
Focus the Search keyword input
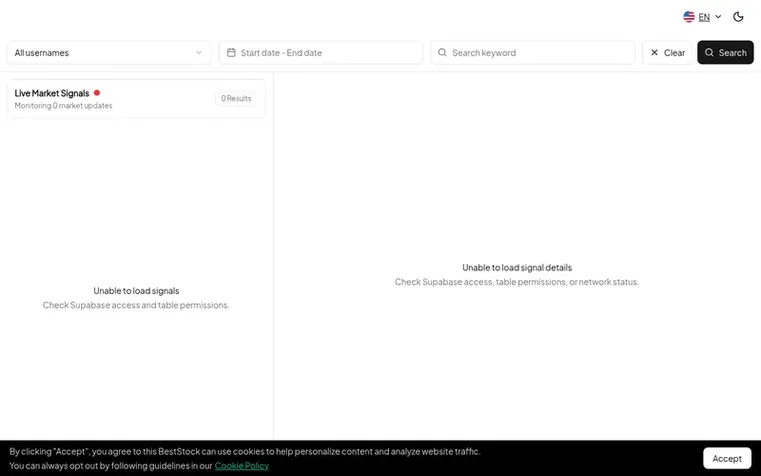[x=532, y=52]
